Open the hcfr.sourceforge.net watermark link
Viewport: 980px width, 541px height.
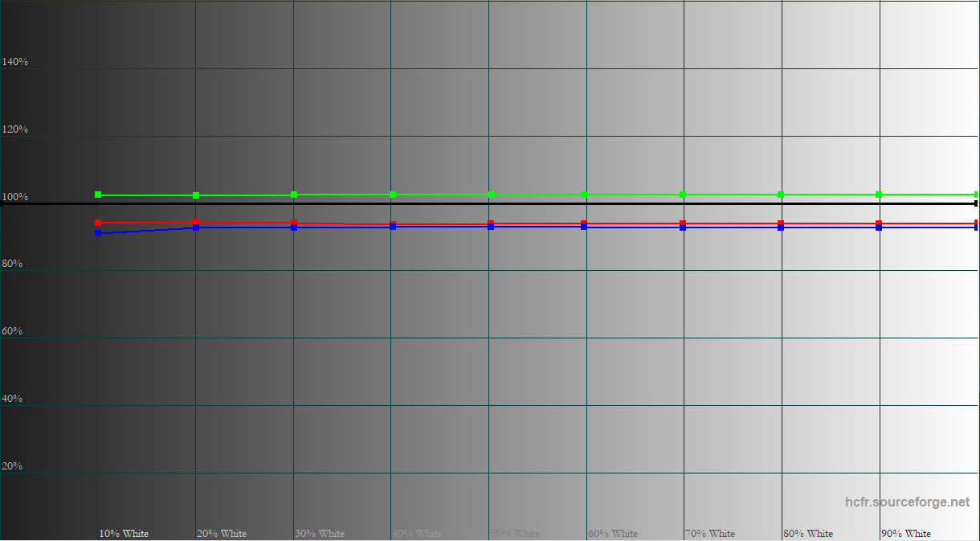point(907,502)
